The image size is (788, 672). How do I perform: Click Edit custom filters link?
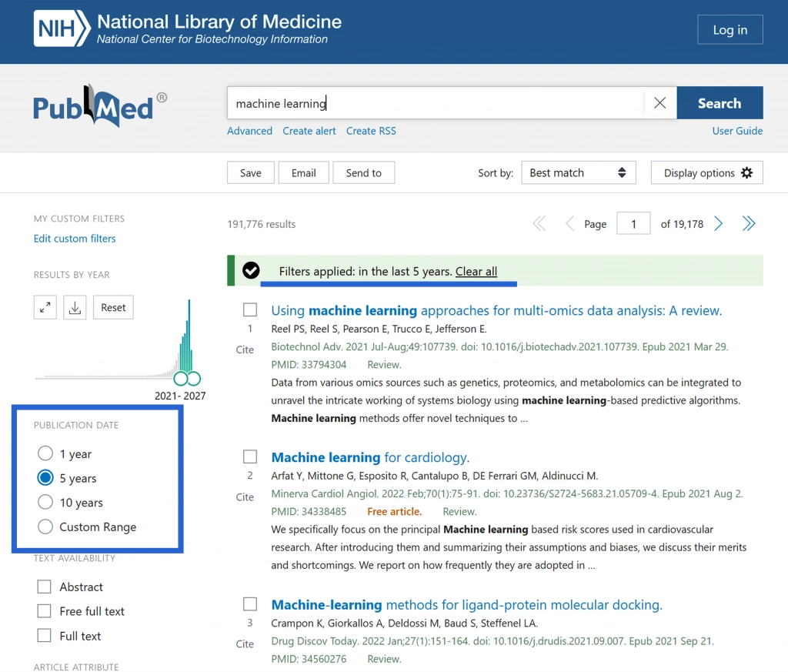click(x=75, y=239)
